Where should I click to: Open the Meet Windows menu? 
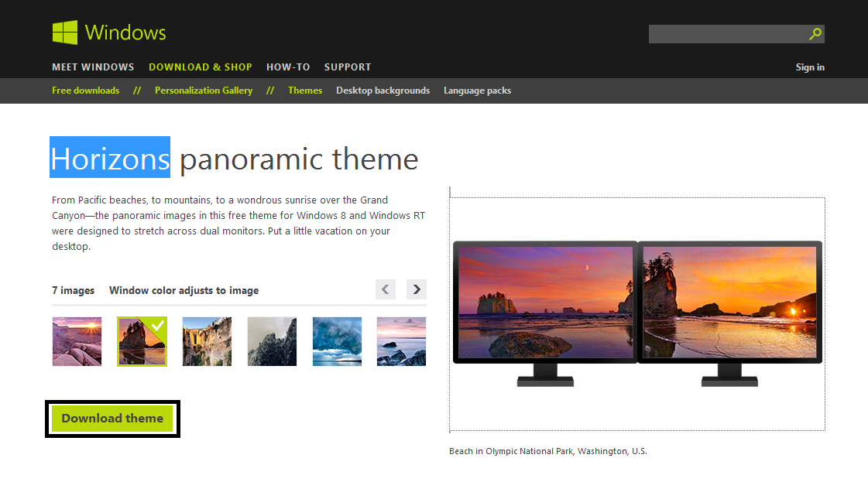93,67
